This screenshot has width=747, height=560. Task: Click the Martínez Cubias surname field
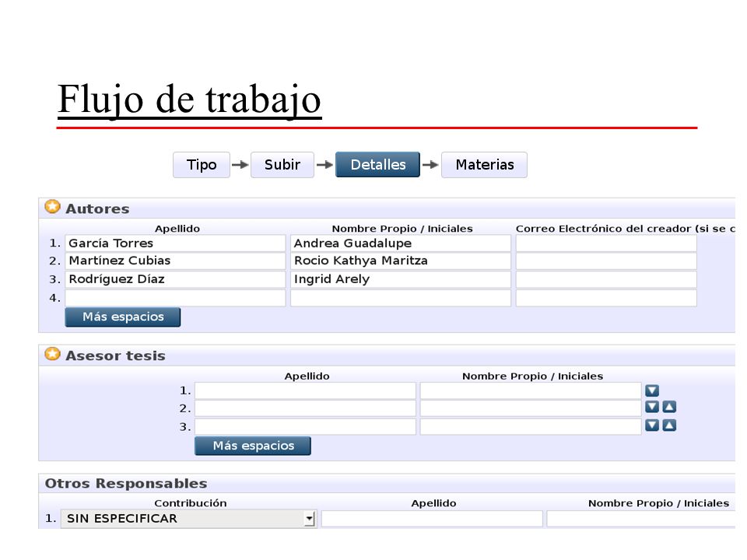(175, 261)
